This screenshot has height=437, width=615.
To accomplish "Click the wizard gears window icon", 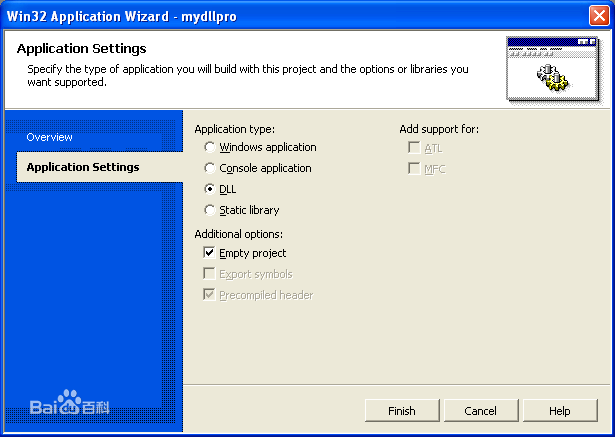I will [553, 69].
